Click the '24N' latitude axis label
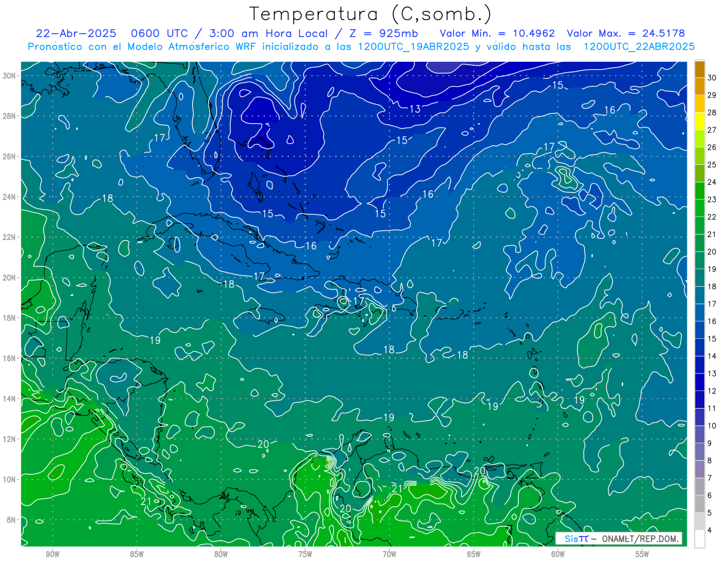 [10, 197]
